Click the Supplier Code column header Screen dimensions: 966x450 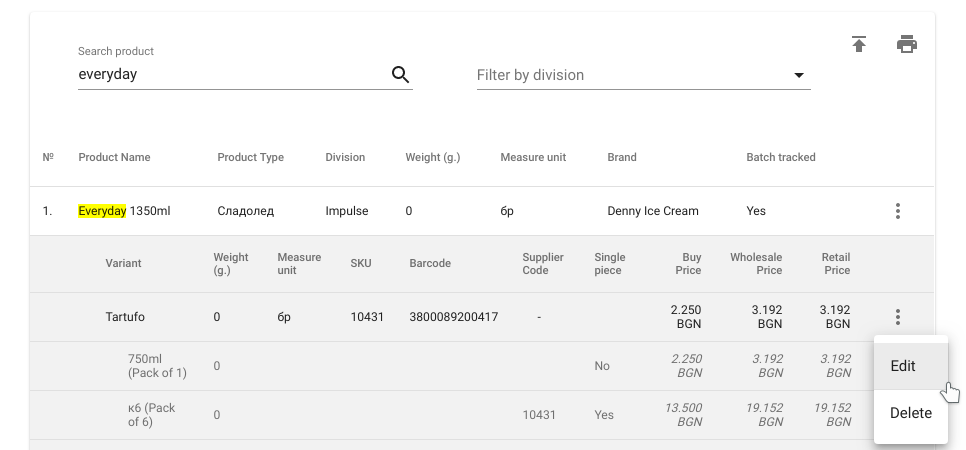tap(543, 263)
